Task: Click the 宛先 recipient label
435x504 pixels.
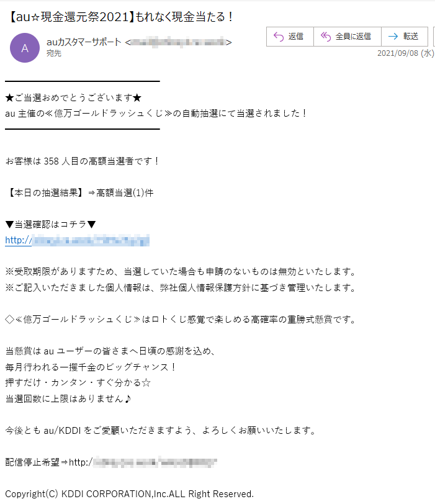Action: point(53,53)
